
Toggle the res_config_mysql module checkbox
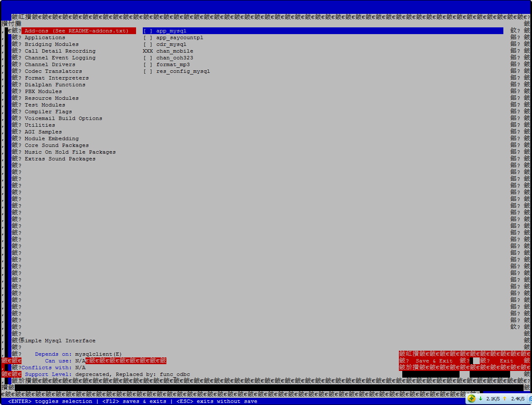click(148, 71)
